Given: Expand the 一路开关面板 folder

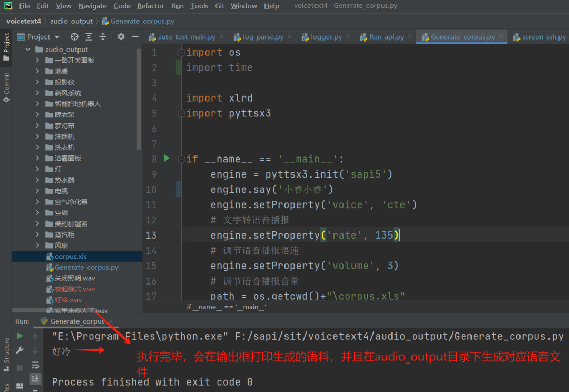Looking at the screenshot, I should [x=37, y=60].
